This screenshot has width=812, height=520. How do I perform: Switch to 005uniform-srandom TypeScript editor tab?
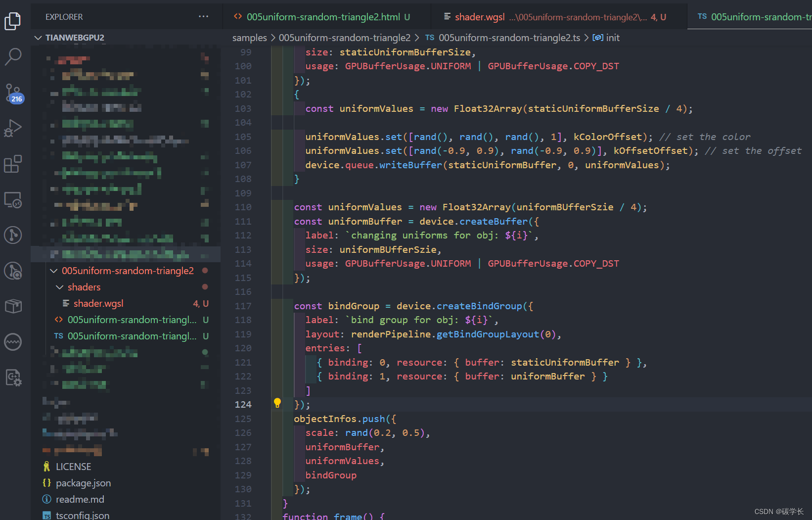[x=750, y=17]
